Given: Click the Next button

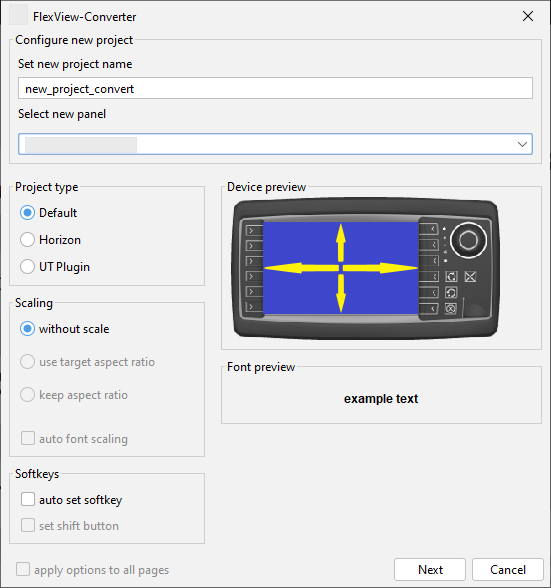Looking at the screenshot, I should (430, 570).
